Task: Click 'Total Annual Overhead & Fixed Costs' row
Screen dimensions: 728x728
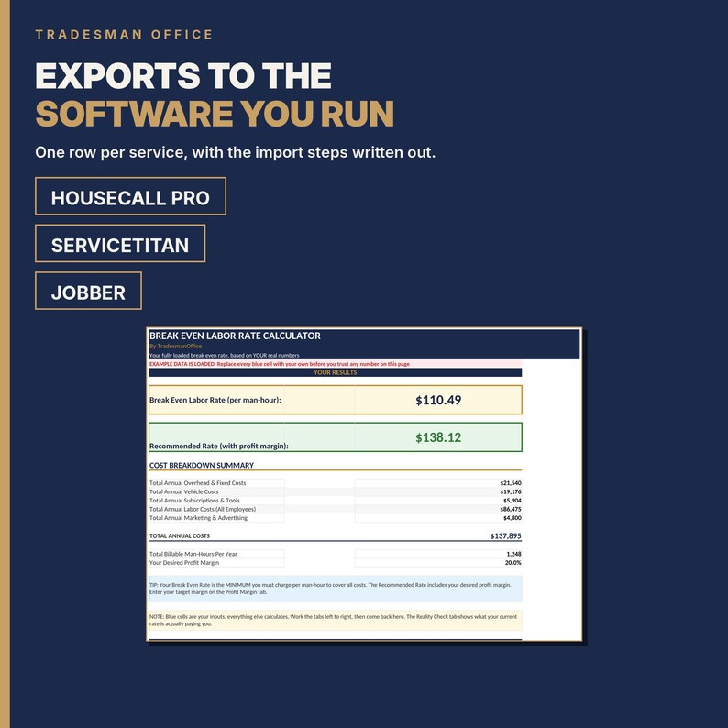Action: [336, 483]
